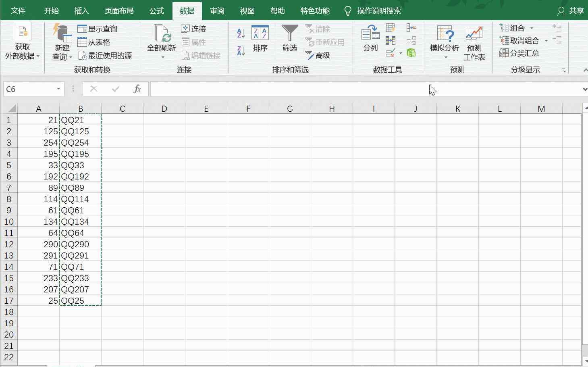The width and height of the screenshot is (588, 367).
Task: Expand the Refresh All dropdown arrow
Action: [x=163, y=57]
